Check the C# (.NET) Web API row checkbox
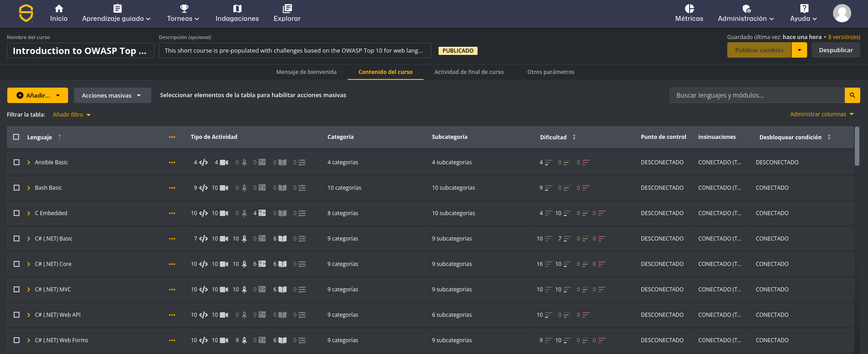 click(x=17, y=315)
